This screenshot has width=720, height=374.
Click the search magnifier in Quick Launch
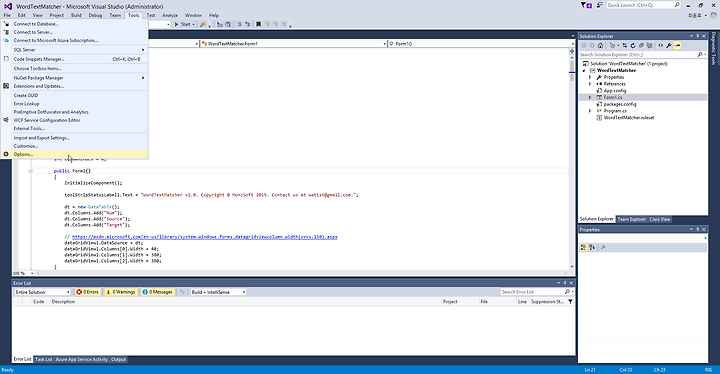(x=677, y=5)
